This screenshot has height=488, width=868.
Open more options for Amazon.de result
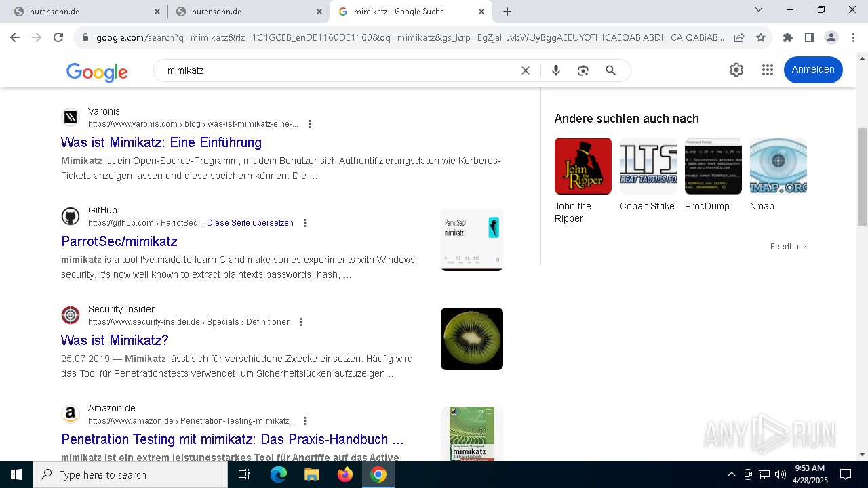coord(305,421)
